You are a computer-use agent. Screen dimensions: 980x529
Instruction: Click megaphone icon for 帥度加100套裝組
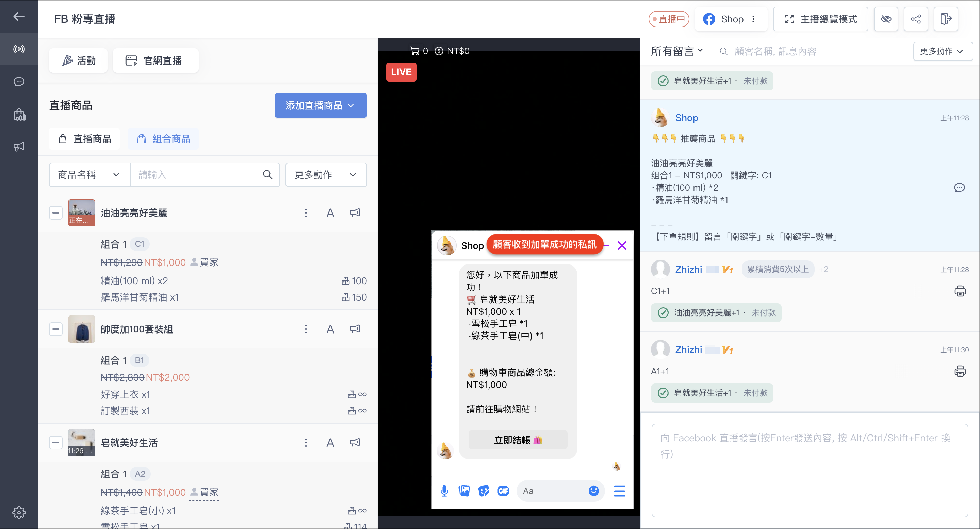click(x=355, y=329)
